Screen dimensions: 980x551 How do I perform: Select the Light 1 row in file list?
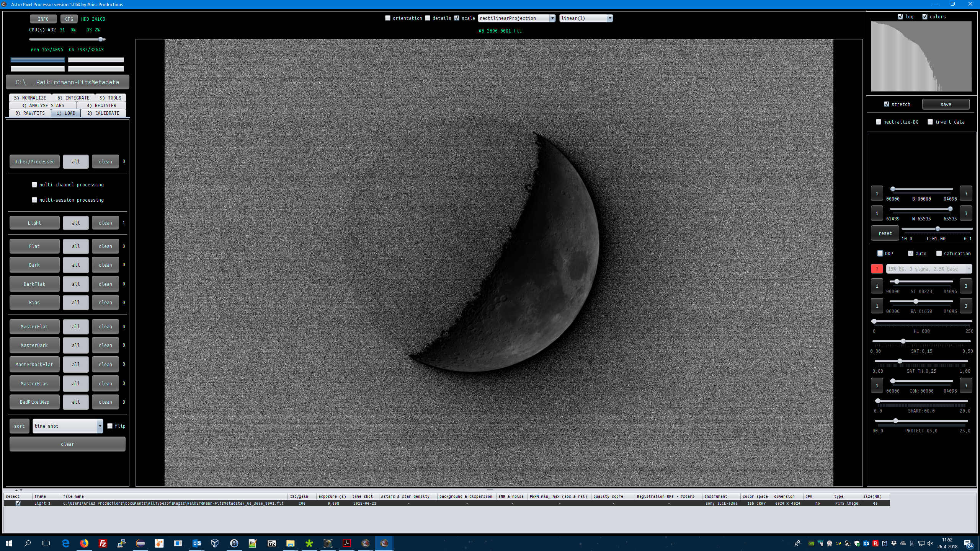pos(42,503)
